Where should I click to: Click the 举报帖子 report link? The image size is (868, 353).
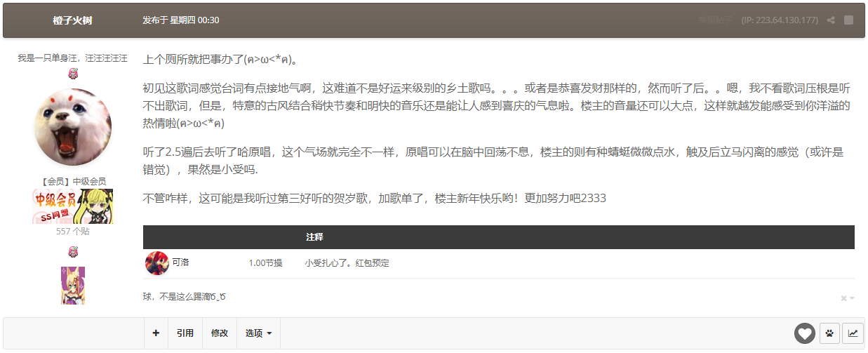pos(715,20)
